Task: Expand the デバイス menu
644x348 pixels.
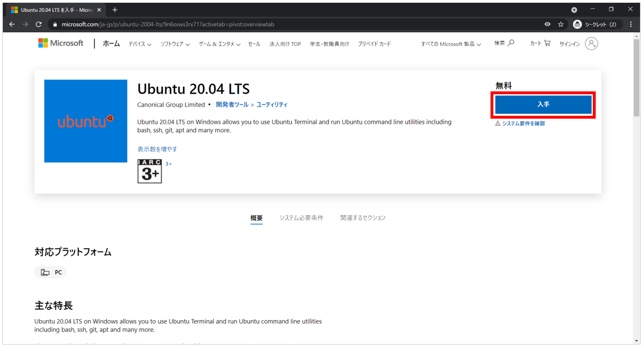Action: coord(140,44)
